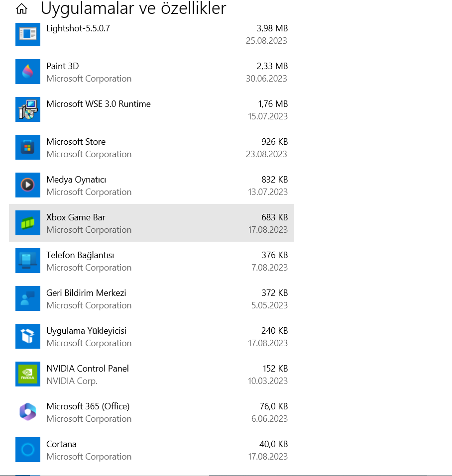Click the Home icon beside the page title
The width and height of the screenshot is (452, 476).
(x=21, y=8)
